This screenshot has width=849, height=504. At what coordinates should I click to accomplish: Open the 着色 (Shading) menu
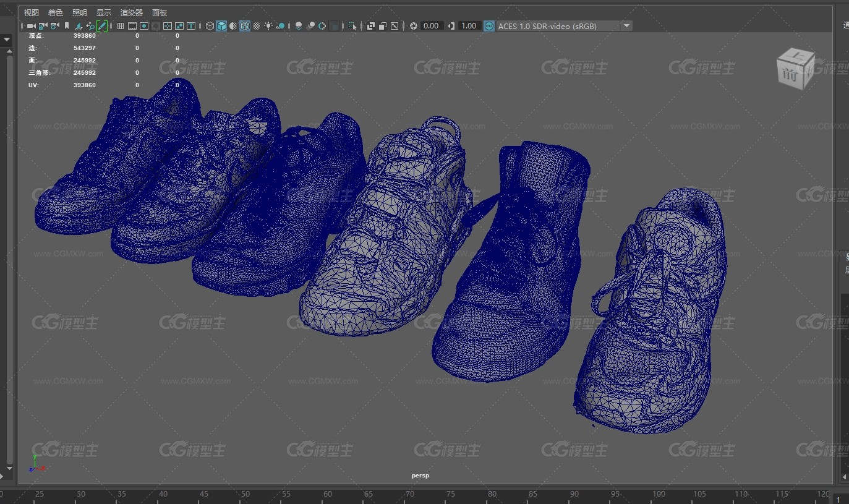tap(55, 12)
